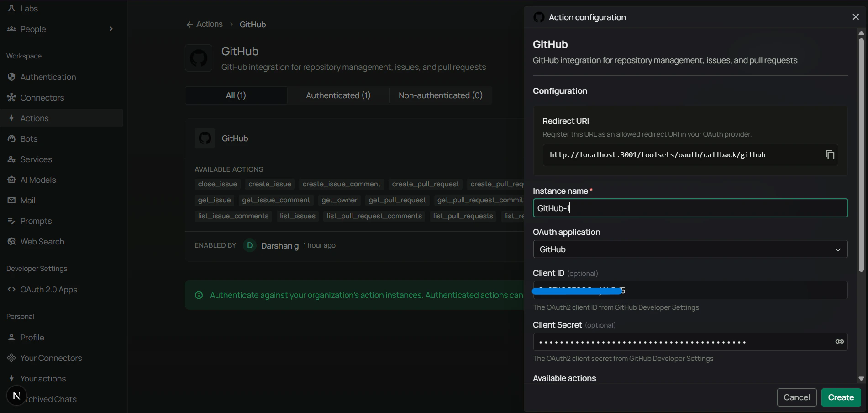Open the Bots page
Viewport: 868px width, 413px height.
point(29,139)
